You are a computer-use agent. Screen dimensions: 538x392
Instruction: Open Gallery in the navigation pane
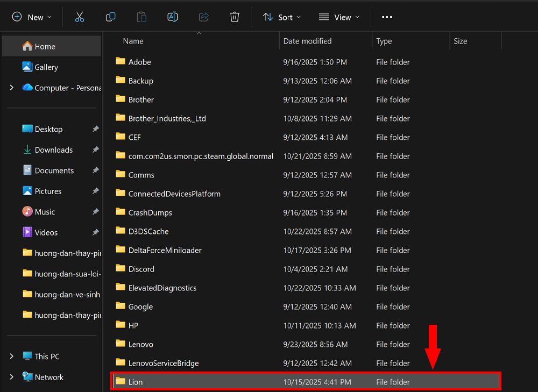point(46,67)
